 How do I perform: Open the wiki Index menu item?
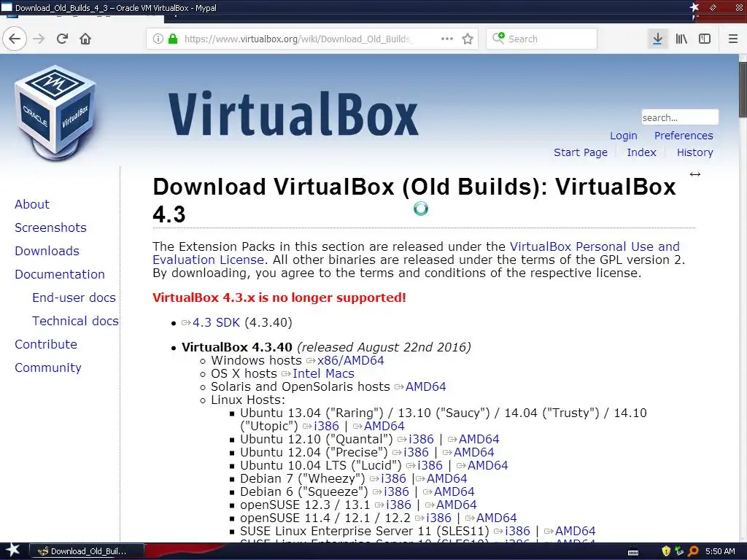click(x=642, y=152)
